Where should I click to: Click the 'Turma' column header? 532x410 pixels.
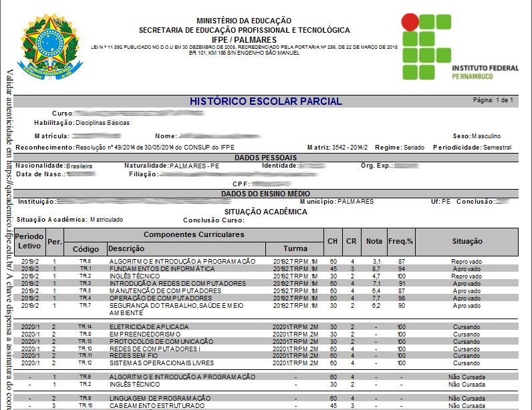295,248
